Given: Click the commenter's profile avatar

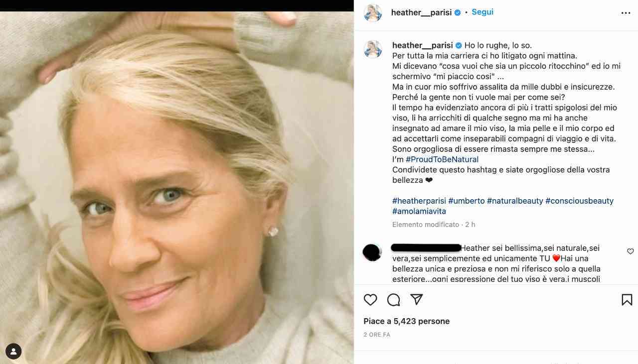Looking at the screenshot, I should 372,252.
